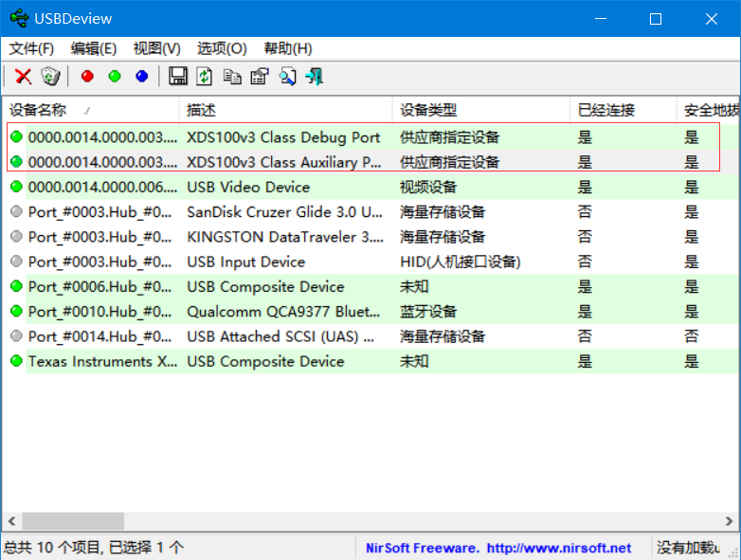The image size is (741, 560).
Task: Click green status dot of Qualcomm QCA9377 row
Action: click(x=16, y=311)
